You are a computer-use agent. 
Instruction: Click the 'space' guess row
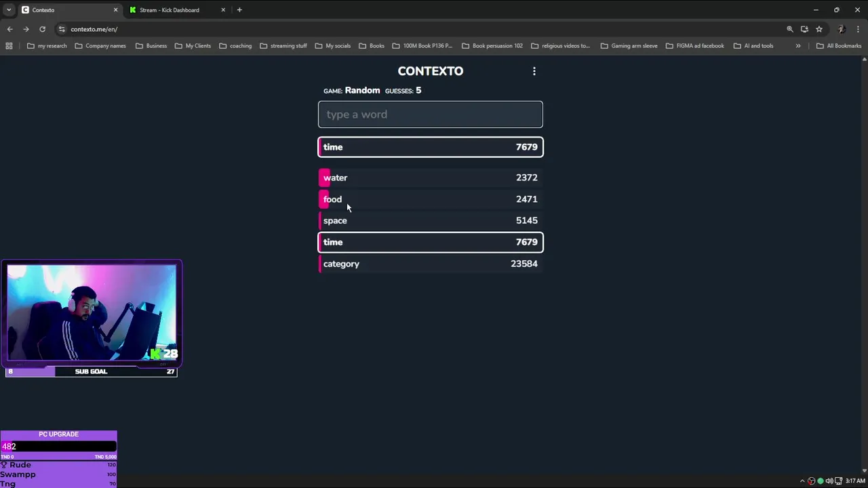[x=431, y=220]
